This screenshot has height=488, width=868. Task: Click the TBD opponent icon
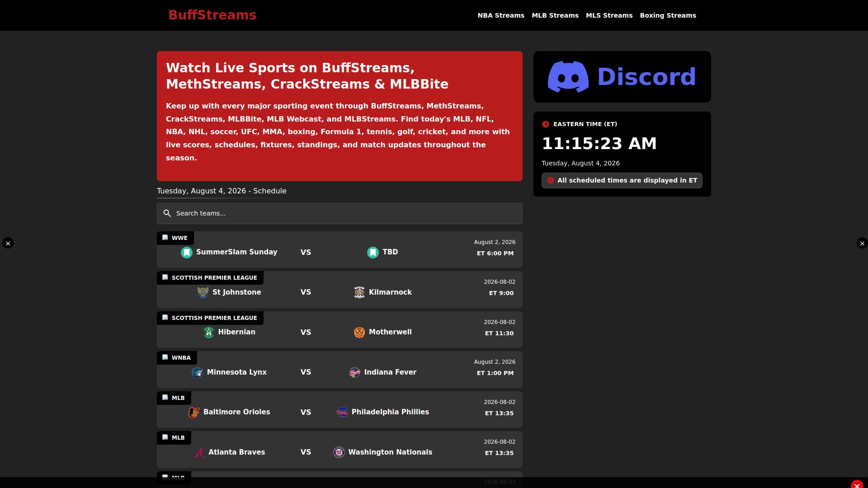(x=373, y=253)
